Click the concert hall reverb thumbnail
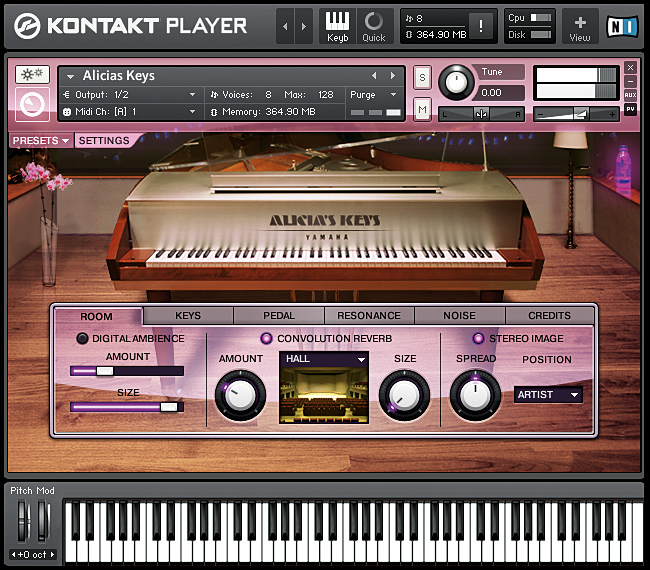Image resolution: width=650 pixels, height=570 pixels. tap(323, 396)
